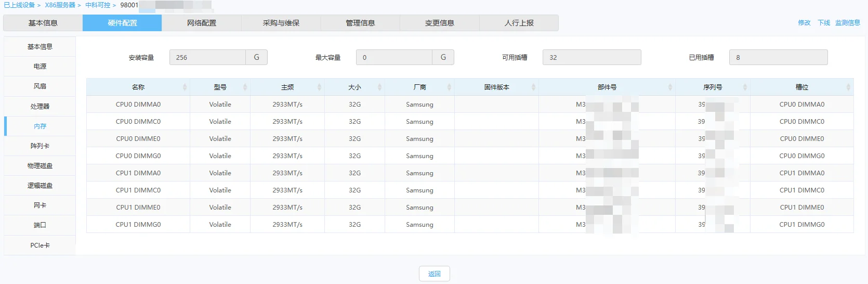The width and height of the screenshot is (868, 284).
Task: Select name cell CPU1 DIMME0
Action: pos(138,208)
